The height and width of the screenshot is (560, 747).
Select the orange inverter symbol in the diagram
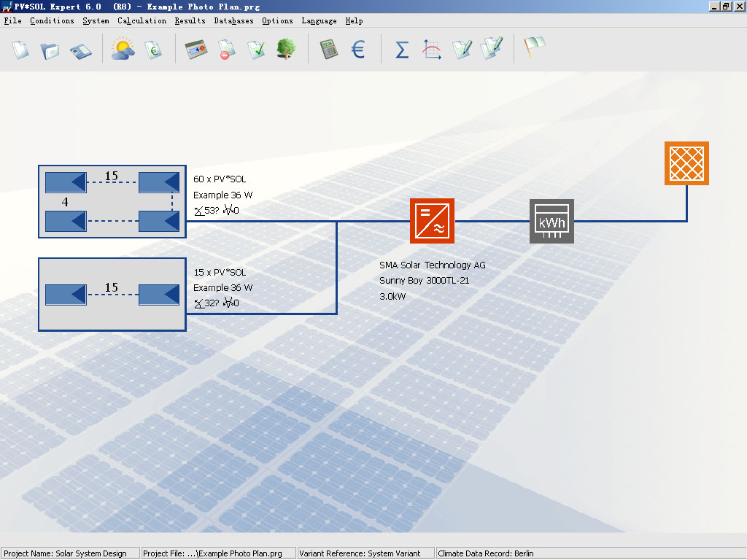[432, 221]
